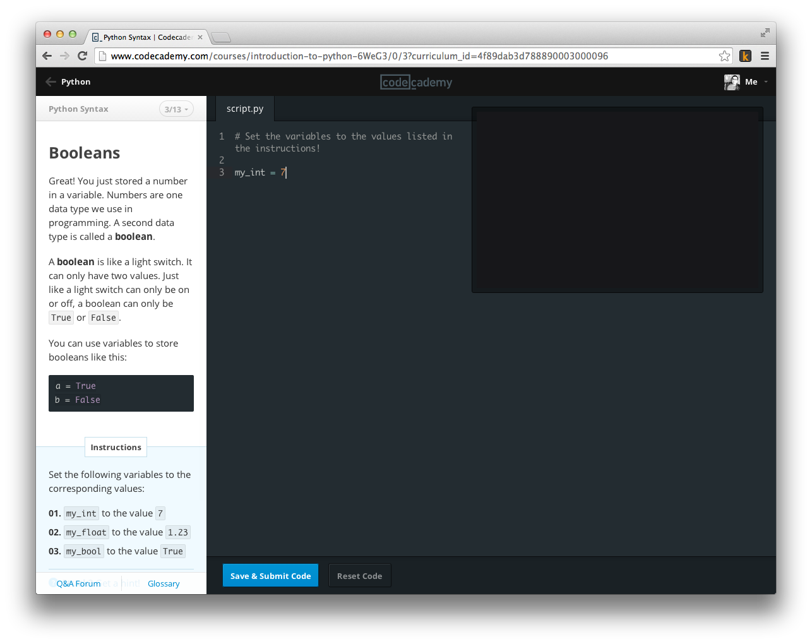Select the script.py editor tab

click(x=245, y=109)
